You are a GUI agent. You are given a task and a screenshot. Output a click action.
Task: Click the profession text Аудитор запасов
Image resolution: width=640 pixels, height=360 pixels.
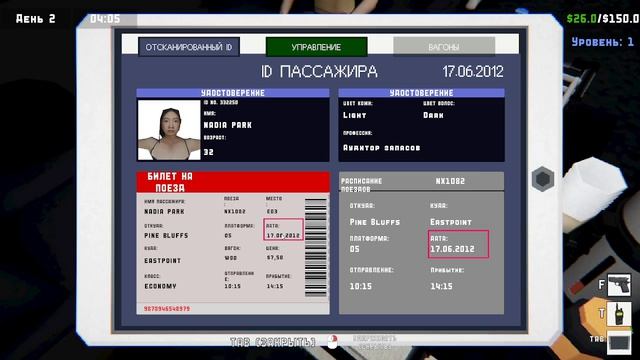pyautogui.click(x=382, y=148)
